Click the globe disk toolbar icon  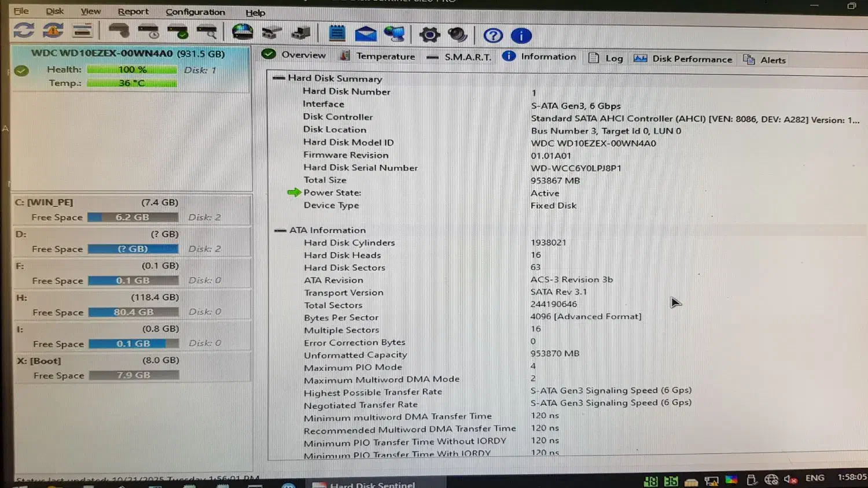pos(242,32)
